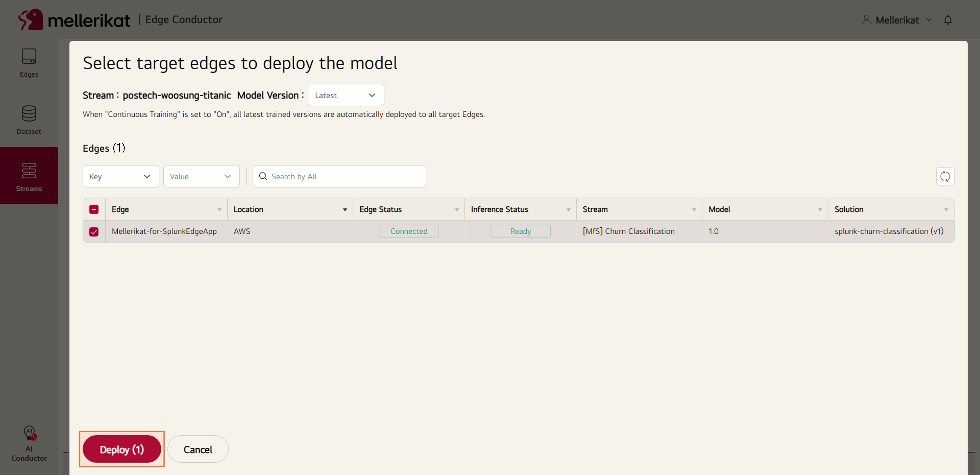Click the [MfS] Churn Classification cell
Viewport: 980px width, 475px height.
pyautogui.click(x=629, y=231)
